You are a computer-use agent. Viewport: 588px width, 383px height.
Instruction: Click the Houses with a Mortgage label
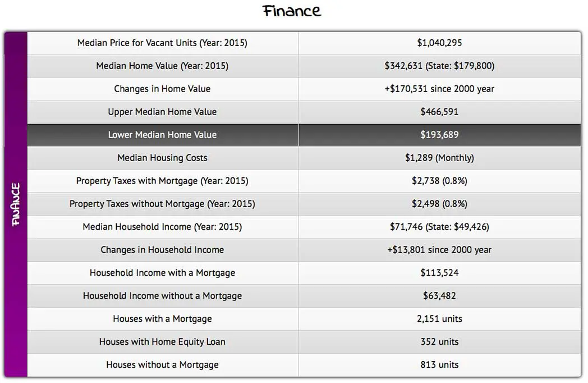coord(162,319)
